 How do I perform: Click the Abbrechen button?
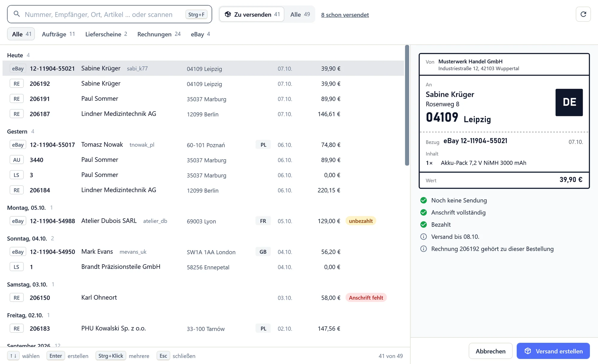pos(490,351)
